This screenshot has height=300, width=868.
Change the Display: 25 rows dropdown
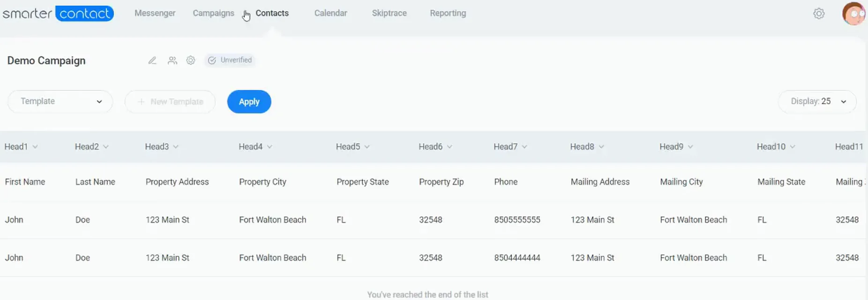tap(817, 101)
